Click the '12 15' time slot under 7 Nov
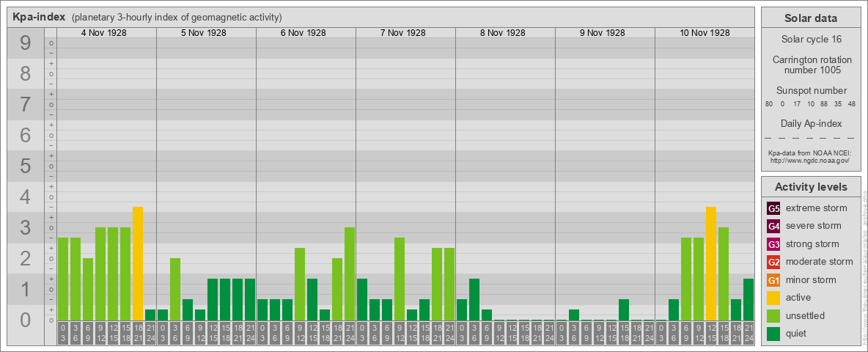 412,333
